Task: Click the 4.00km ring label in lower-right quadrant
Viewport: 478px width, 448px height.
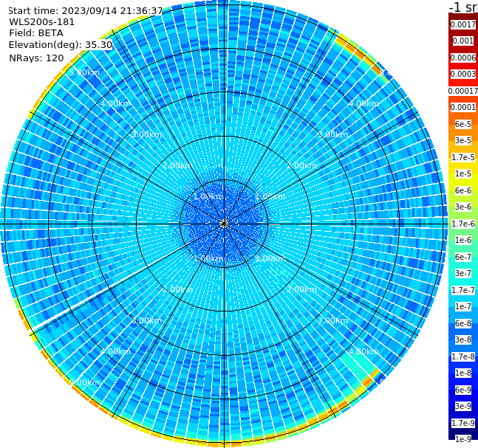Action: tap(363, 351)
